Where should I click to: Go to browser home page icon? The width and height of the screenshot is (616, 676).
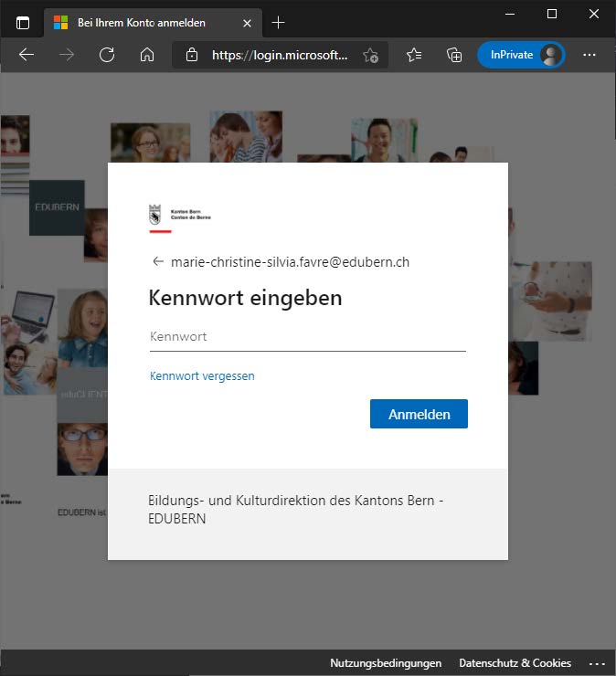pos(146,55)
